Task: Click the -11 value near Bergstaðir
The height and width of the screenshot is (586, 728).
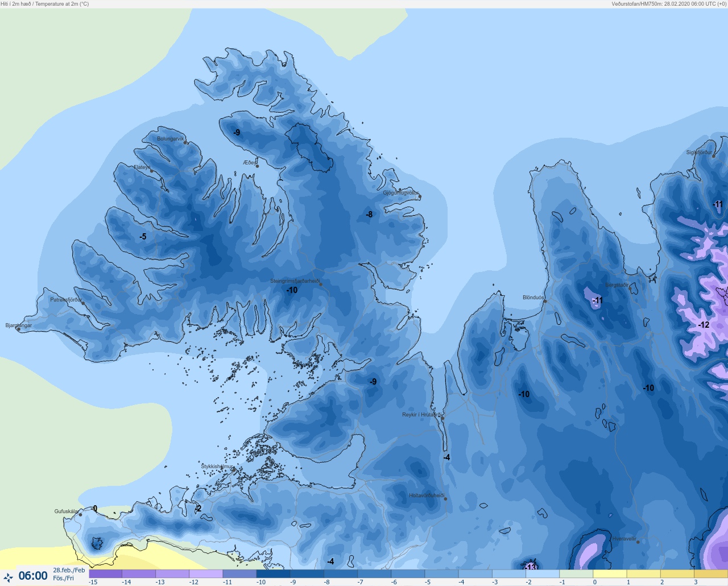Action: pyautogui.click(x=597, y=300)
